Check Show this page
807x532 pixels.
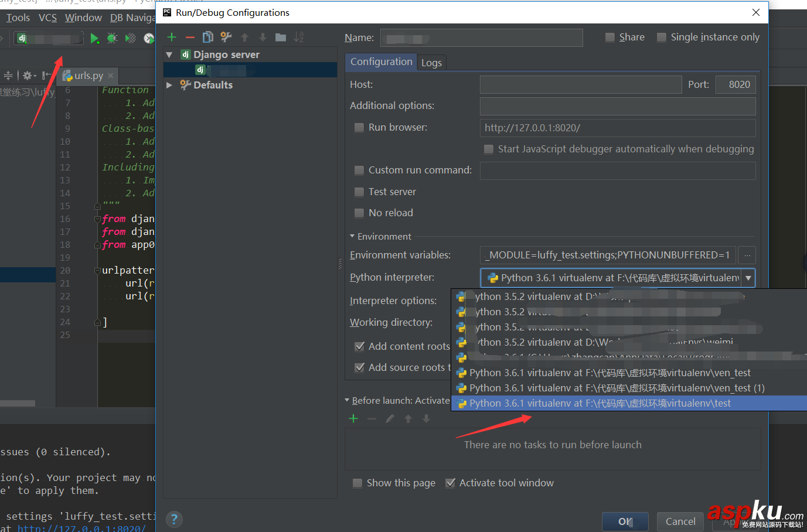point(357,483)
